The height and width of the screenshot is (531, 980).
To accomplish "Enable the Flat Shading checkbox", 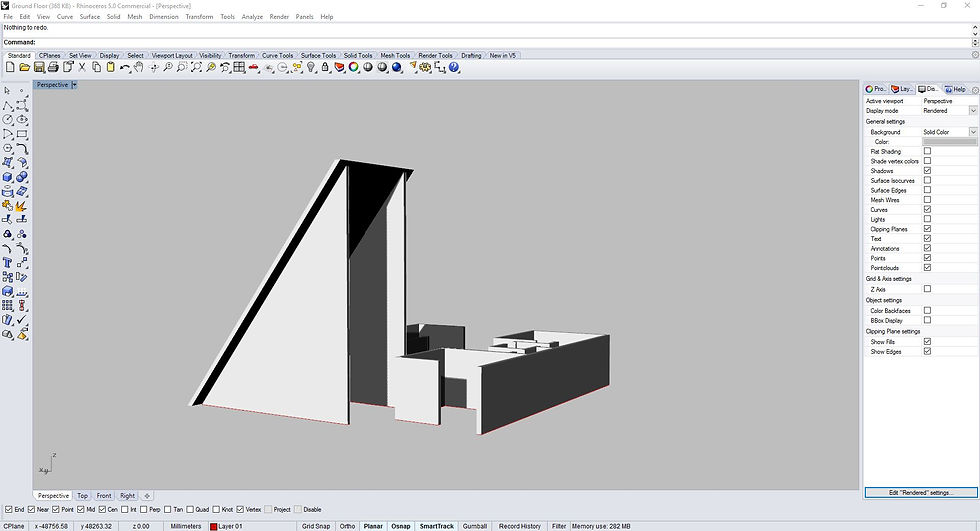I will point(928,151).
